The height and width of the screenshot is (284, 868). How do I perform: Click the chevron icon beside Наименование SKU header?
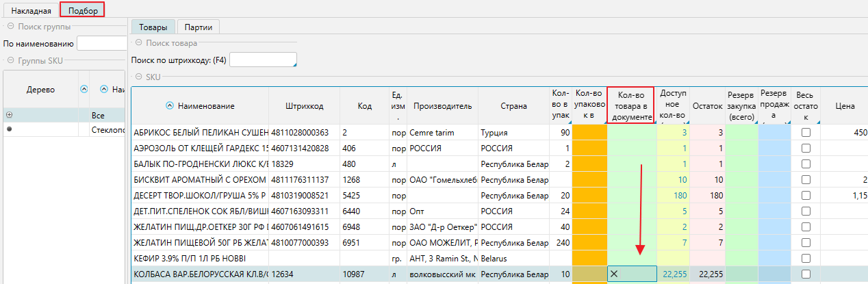click(170, 106)
